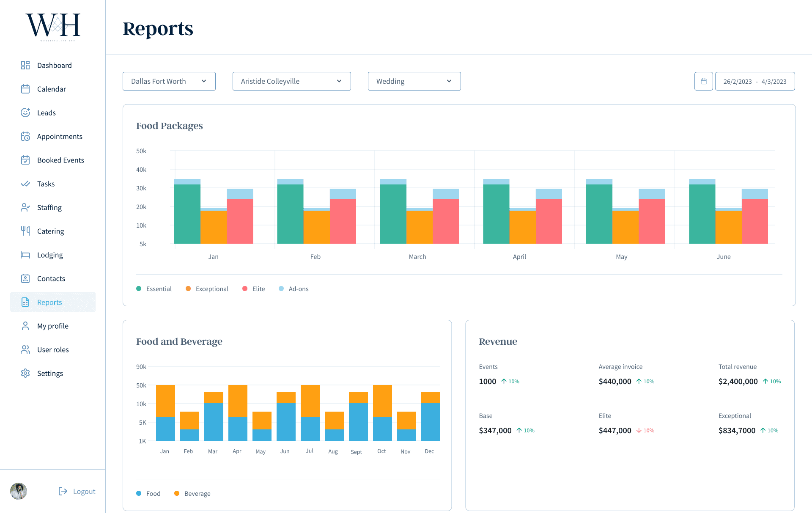This screenshot has width=812, height=525.
Task: Click the Leads smiley icon
Action: (x=25, y=113)
